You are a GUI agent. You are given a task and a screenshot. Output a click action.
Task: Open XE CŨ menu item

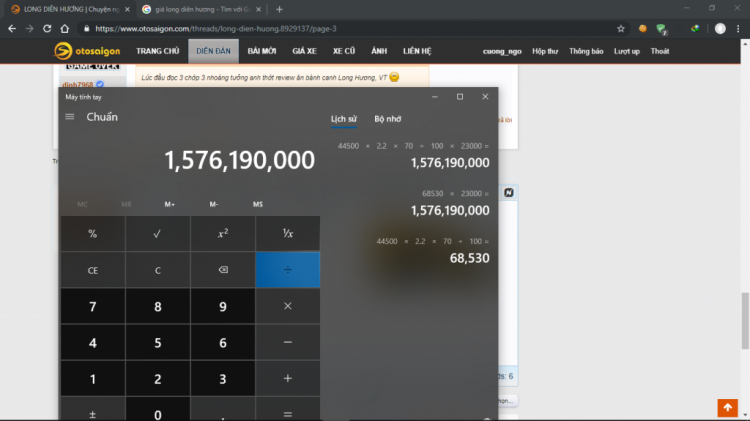[344, 51]
